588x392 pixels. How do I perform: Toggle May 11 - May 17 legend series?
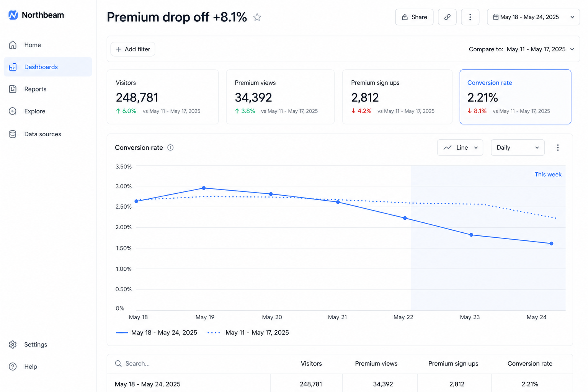248,333
